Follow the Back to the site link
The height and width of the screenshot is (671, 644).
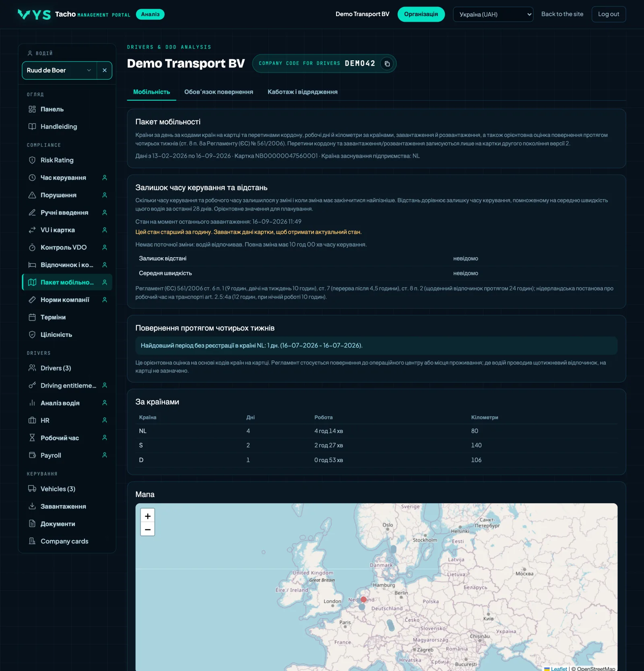(x=562, y=14)
